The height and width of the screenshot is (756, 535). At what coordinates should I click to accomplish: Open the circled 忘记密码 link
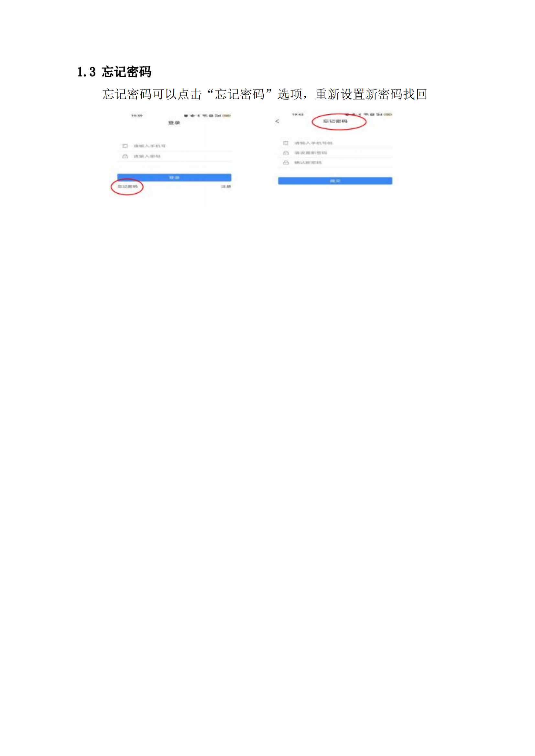coord(127,186)
